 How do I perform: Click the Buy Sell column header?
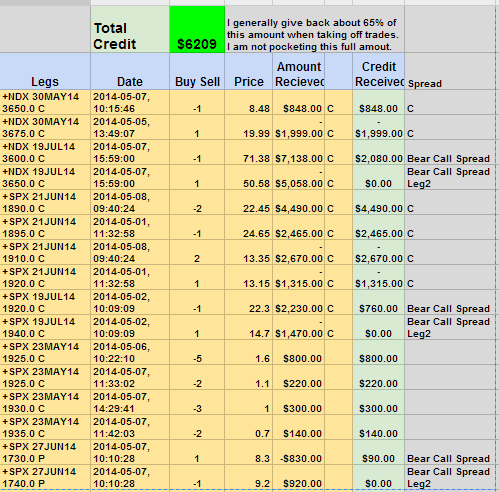coord(197,71)
